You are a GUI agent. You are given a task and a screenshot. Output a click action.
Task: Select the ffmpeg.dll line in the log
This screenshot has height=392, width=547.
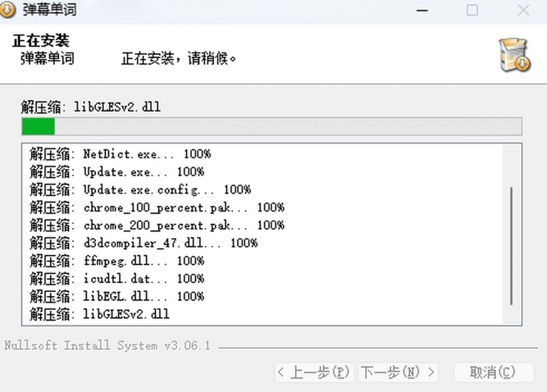pos(116,260)
